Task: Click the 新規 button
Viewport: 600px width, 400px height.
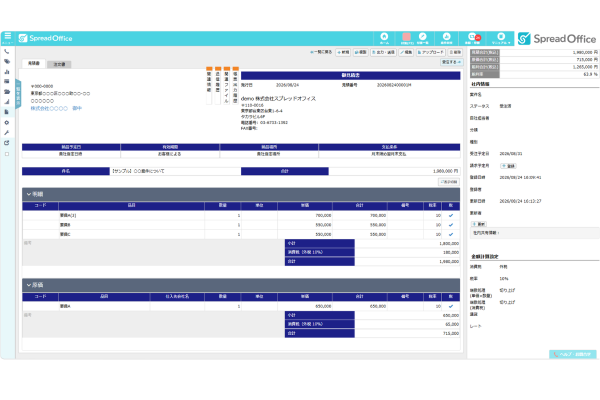Action: [343, 52]
